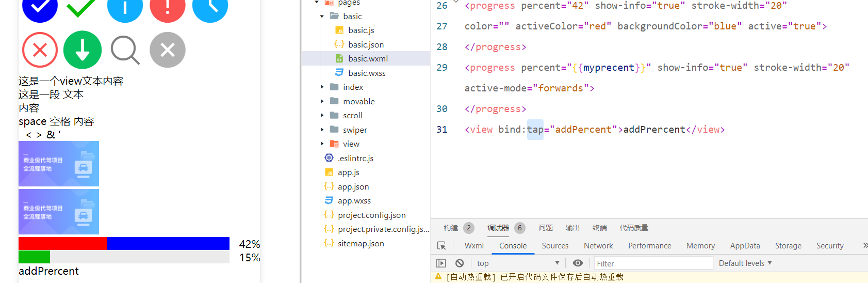Open the top context dropdown
This screenshot has width=868, height=283.
click(x=518, y=263)
